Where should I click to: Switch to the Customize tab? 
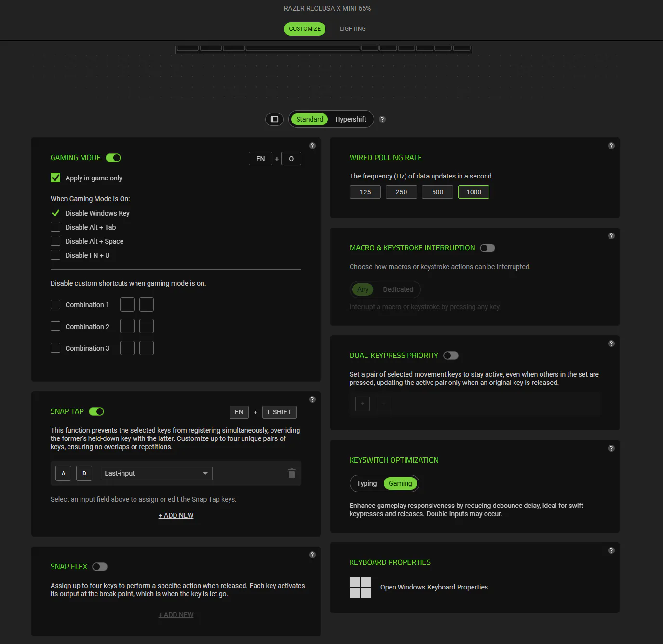(x=305, y=29)
